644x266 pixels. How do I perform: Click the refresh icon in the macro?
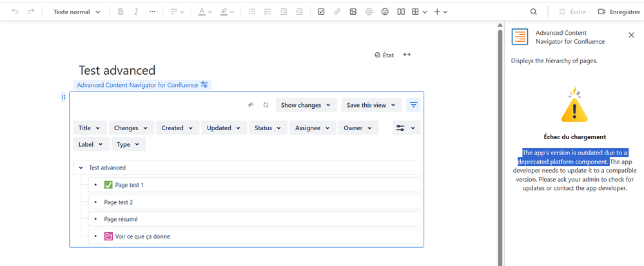[x=266, y=105]
